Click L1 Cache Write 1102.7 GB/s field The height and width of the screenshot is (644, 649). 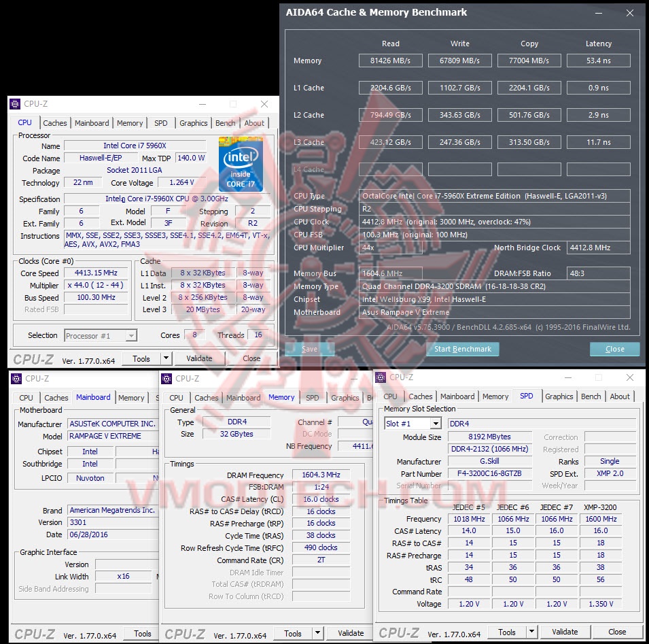coord(460,88)
